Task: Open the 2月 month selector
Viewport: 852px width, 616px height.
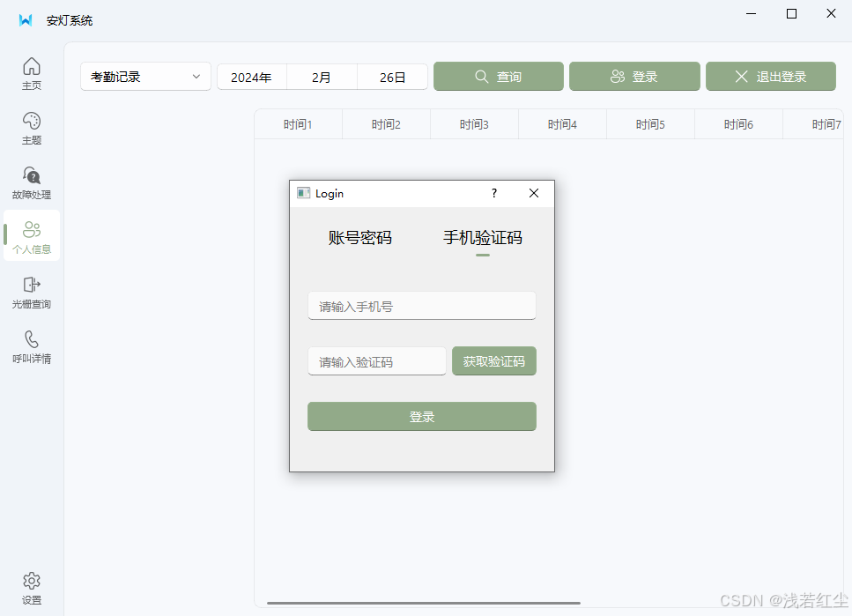Action: (x=322, y=77)
